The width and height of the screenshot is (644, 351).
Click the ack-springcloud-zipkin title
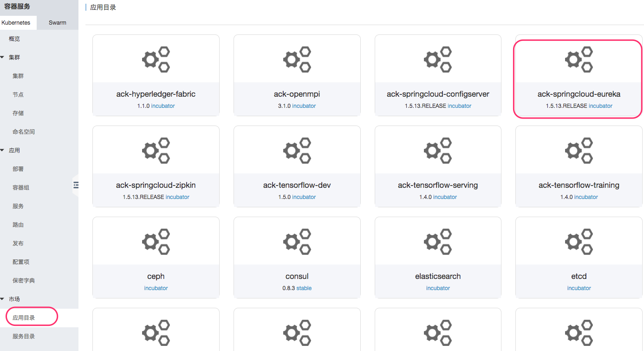click(x=156, y=185)
